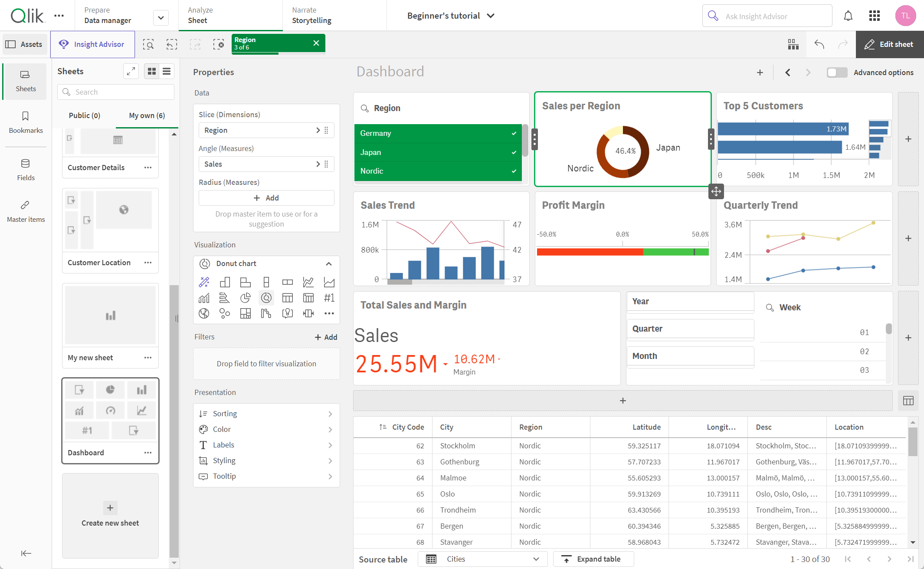Screen dimensions: 924x569
Task: Toggle Advanced options switch on dashboard
Action: (x=838, y=72)
